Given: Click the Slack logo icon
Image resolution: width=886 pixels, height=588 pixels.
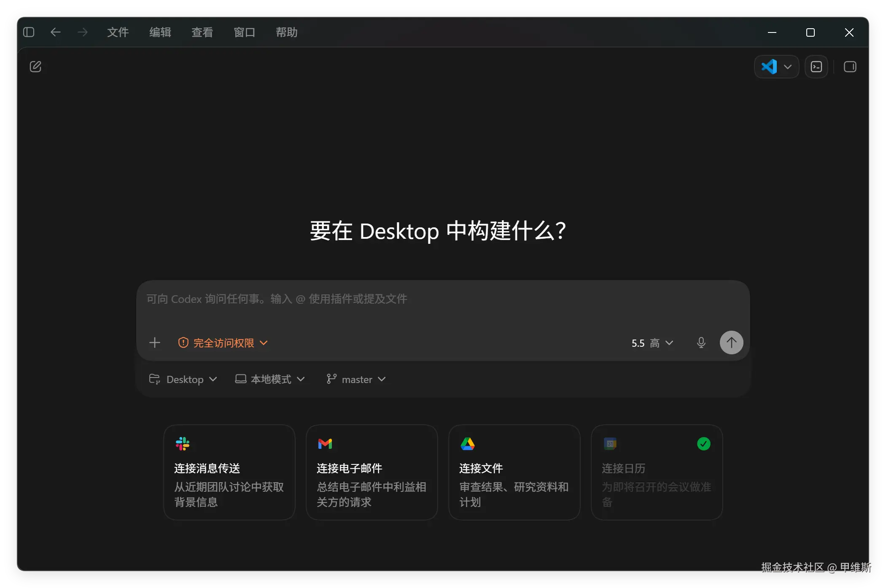Looking at the screenshot, I should [182, 444].
